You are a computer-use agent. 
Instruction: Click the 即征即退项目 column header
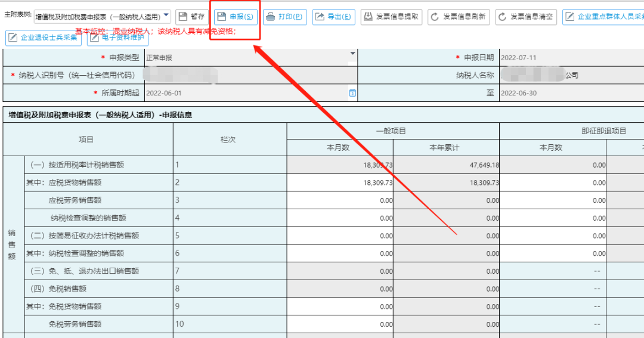click(x=603, y=131)
